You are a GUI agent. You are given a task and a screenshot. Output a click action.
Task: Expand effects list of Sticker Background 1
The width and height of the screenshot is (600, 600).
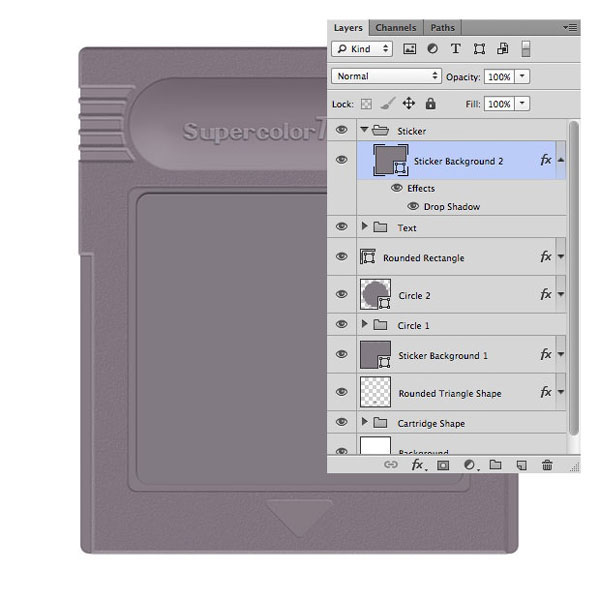coord(561,354)
